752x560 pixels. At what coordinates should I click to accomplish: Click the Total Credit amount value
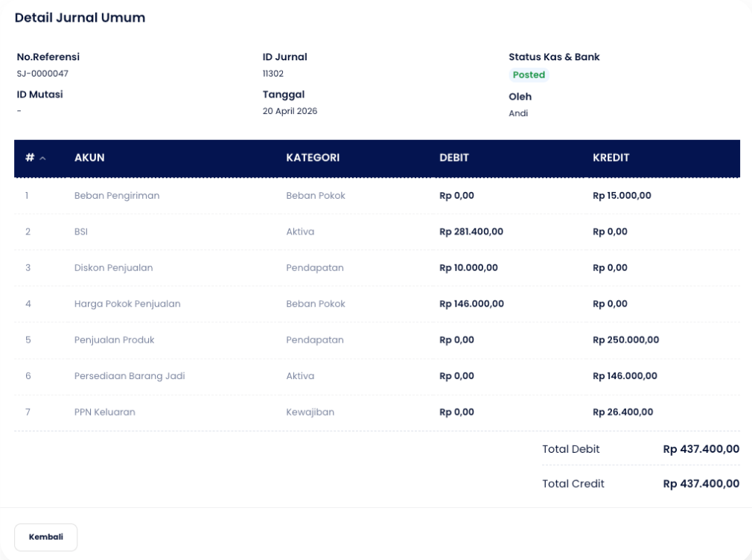(x=701, y=484)
